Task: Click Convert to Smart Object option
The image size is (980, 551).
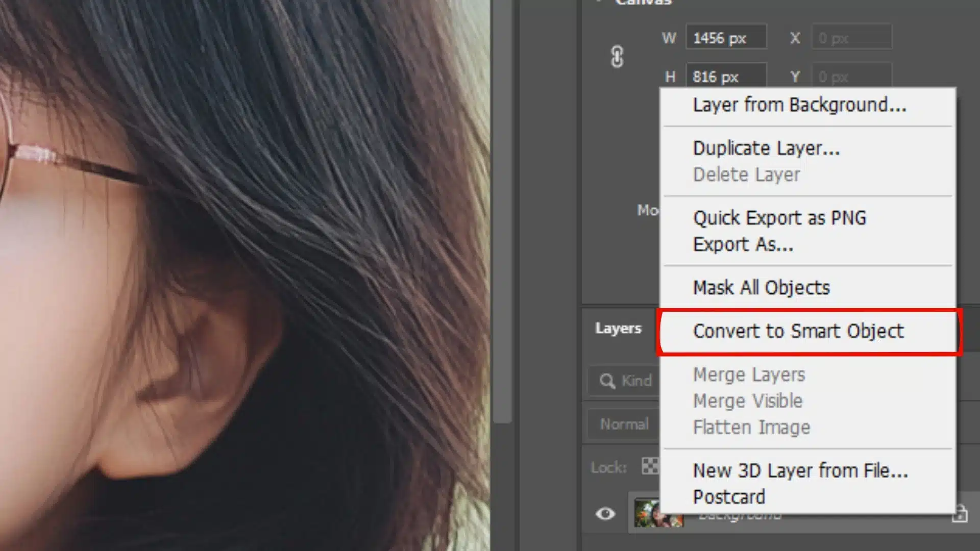Action: 798,331
